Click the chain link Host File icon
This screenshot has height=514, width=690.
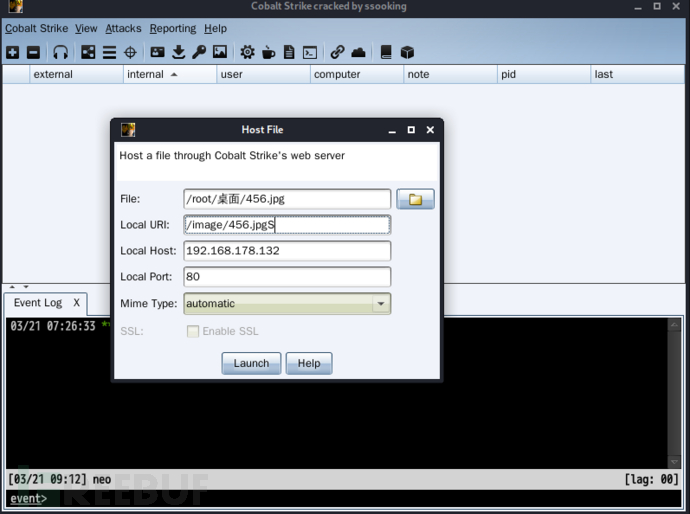tap(338, 52)
